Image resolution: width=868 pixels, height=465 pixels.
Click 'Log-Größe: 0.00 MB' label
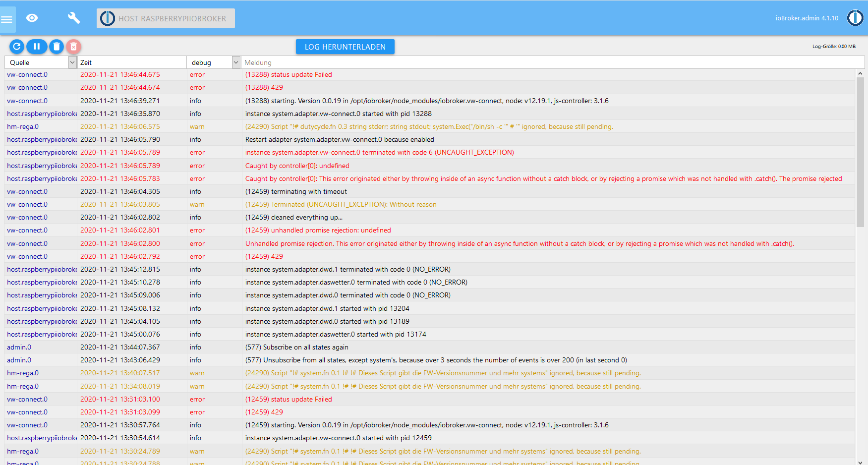(834, 47)
